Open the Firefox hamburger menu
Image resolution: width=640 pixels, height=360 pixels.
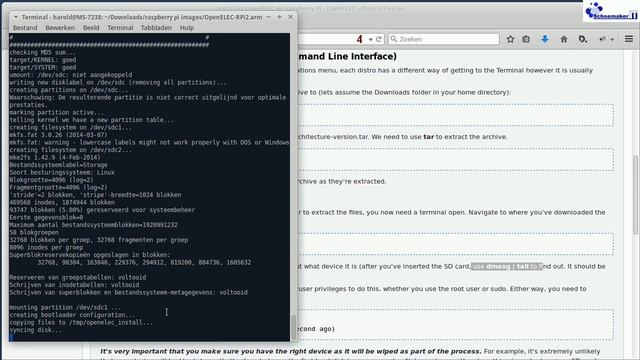click(x=629, y=39)
